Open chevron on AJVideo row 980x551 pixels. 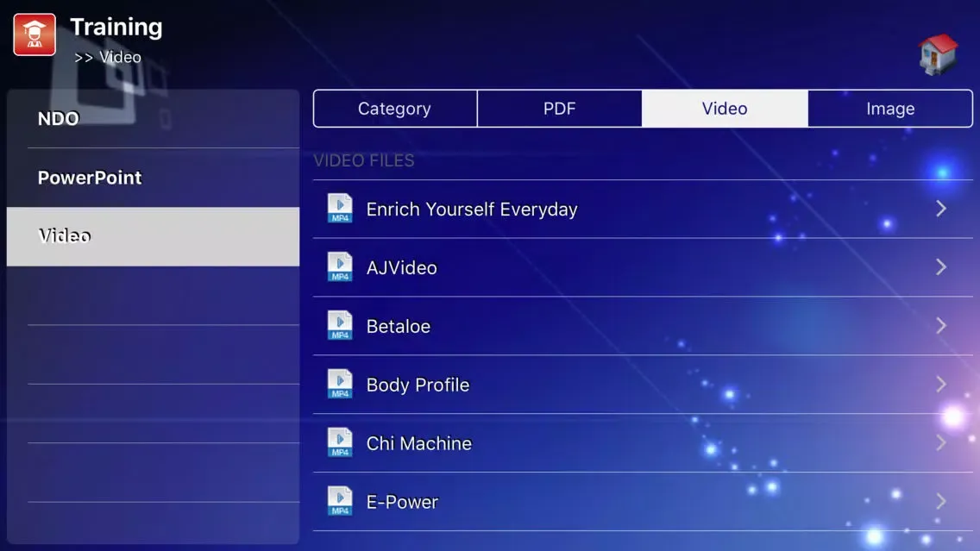pos(941,267)
